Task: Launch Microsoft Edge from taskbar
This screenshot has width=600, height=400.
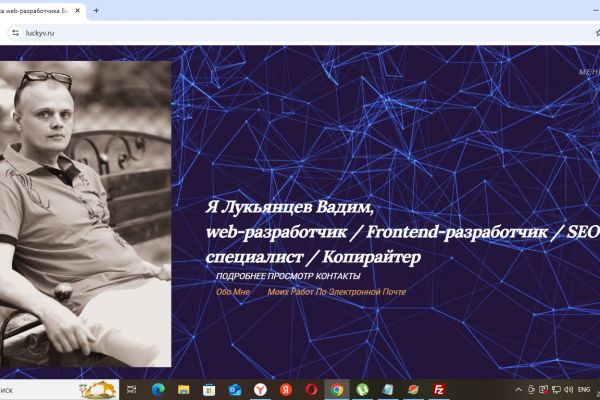Action: click(x=158, y=390)
